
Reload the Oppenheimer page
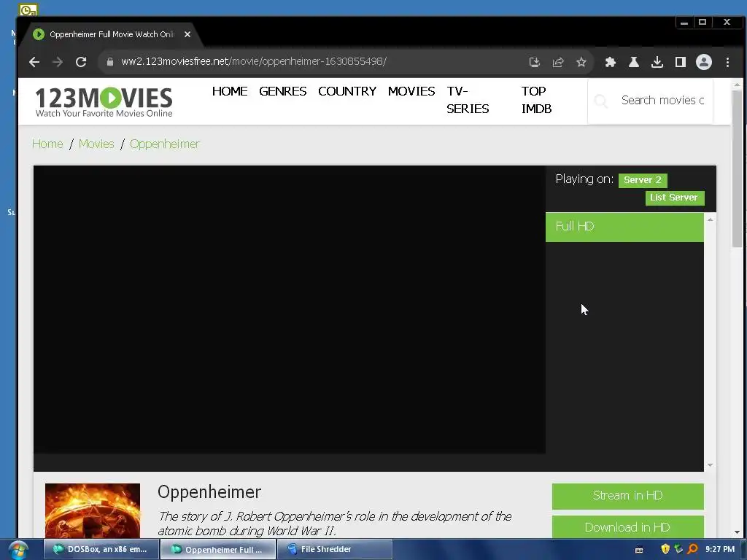pos(81,62)
